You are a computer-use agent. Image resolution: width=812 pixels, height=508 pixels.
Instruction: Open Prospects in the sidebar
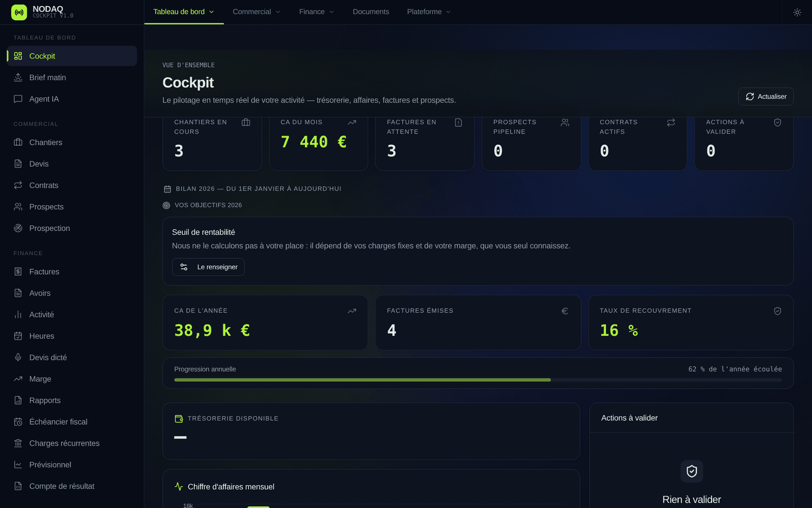coord(72,207)
